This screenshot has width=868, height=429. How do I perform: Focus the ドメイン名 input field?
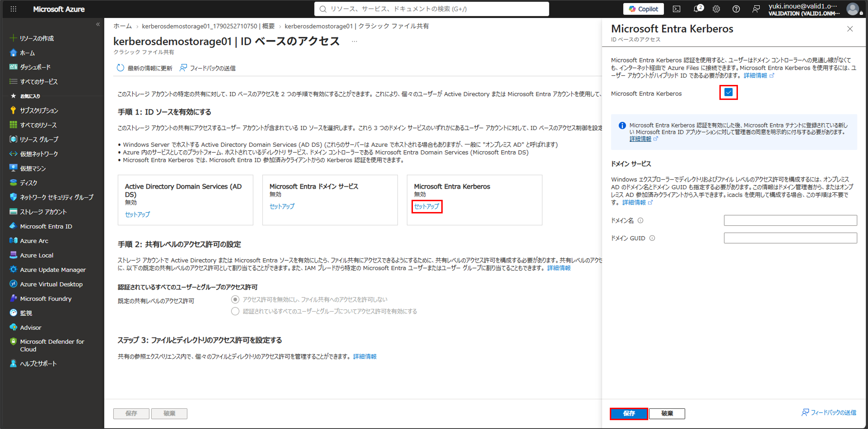[x=791, y=220]
